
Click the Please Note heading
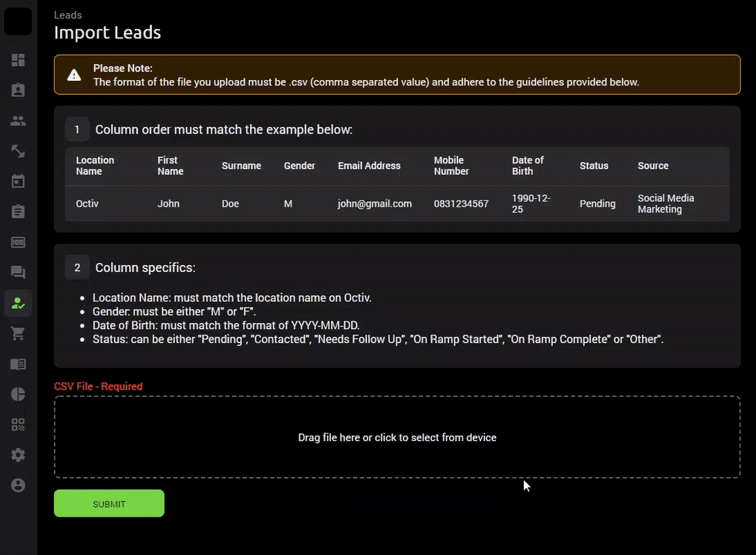123,69
